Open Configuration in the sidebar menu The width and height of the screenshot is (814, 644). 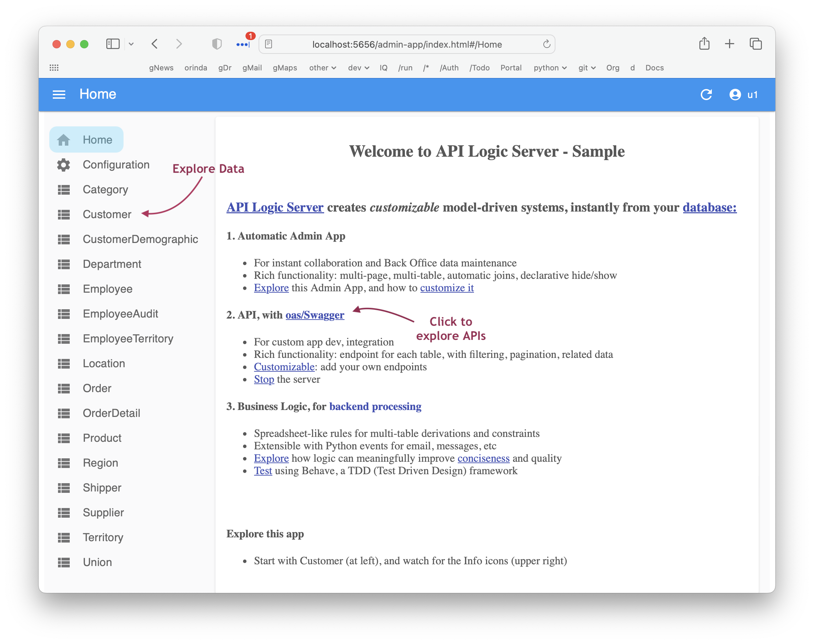point(116,165)
